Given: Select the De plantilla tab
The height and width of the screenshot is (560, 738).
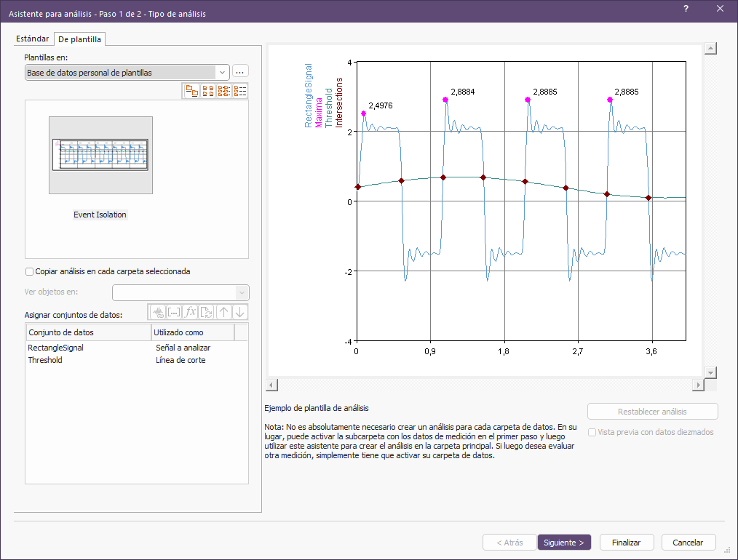Looking at the screenshot, I should [79, 39].
